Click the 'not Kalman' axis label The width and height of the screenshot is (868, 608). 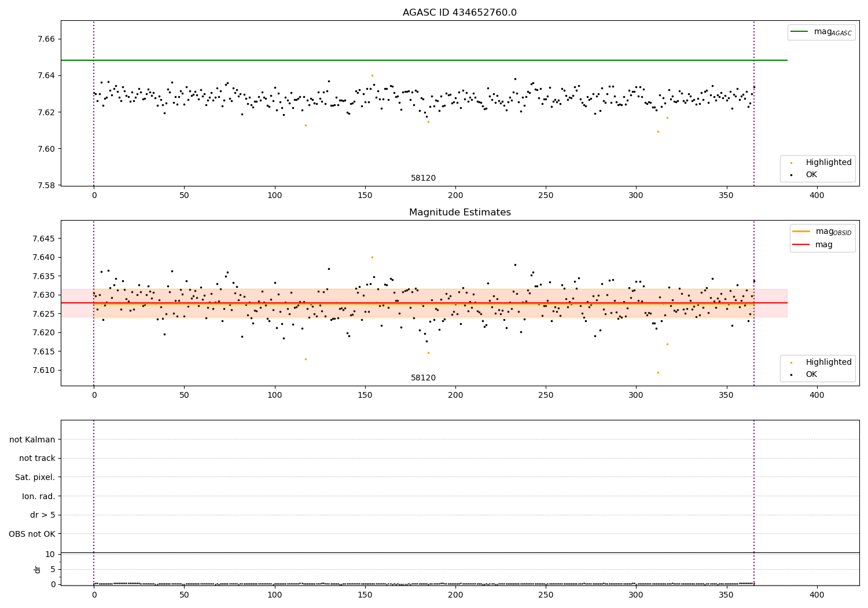(32, 439)
